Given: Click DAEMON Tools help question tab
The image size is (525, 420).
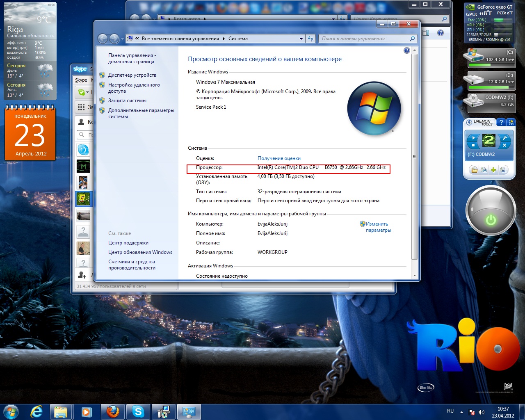Looking at the screenshot, I should pyautogui.click(x=501, y=122).
